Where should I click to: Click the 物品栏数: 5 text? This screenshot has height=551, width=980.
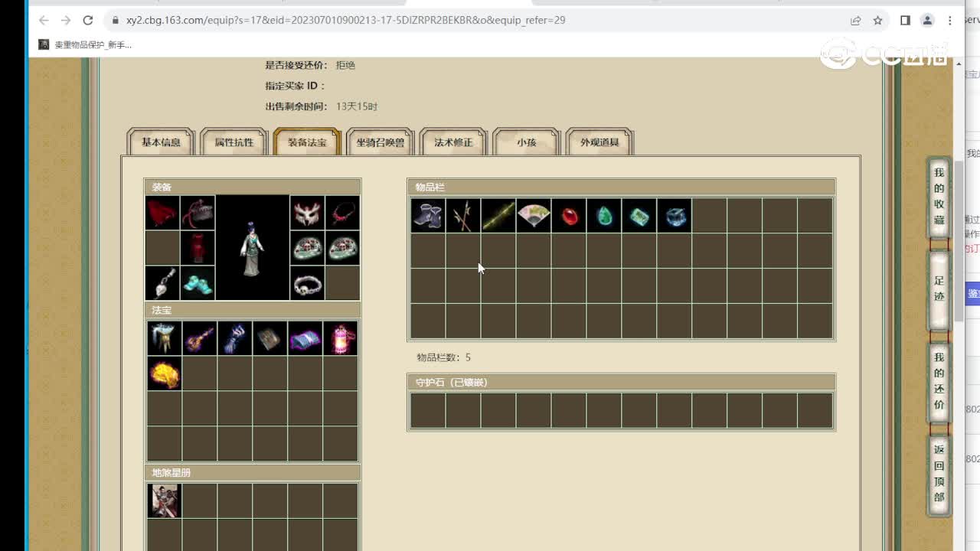443,357
